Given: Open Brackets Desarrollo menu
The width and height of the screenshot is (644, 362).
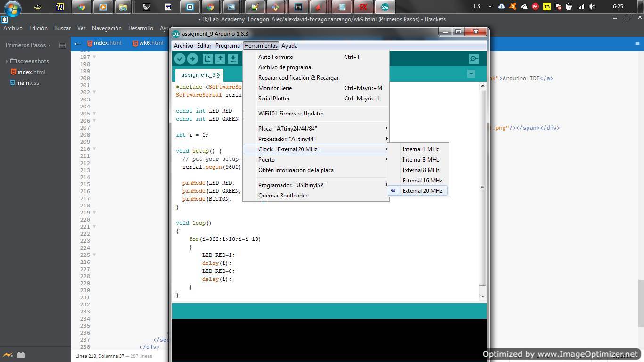Looking at the screenshot, I should (140, 28).
